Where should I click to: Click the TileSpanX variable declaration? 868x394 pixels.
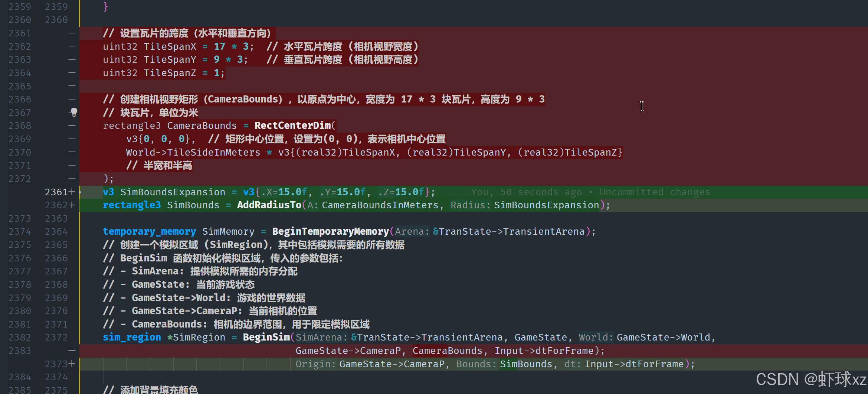(x=170, y=46)
